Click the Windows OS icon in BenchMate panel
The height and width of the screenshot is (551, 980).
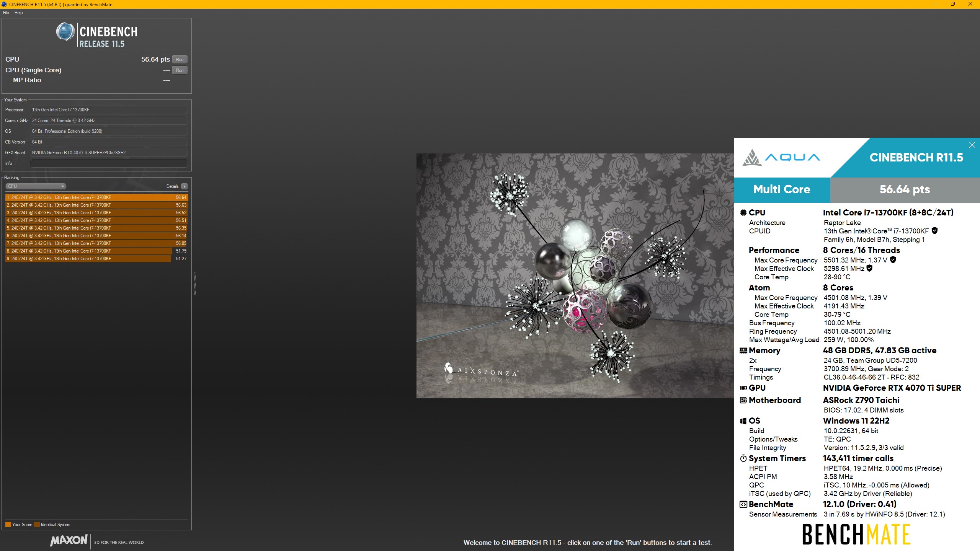[743, 421]
